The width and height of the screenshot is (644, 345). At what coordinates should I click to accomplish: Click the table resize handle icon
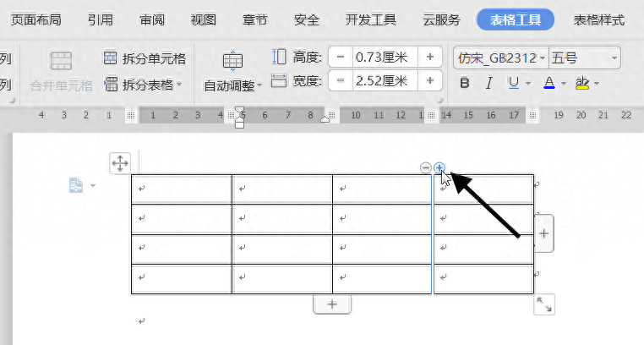(x=544, y=304)
